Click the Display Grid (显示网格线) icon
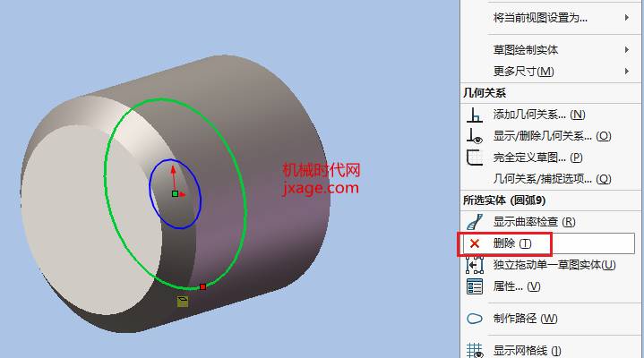 coord(475,350)
